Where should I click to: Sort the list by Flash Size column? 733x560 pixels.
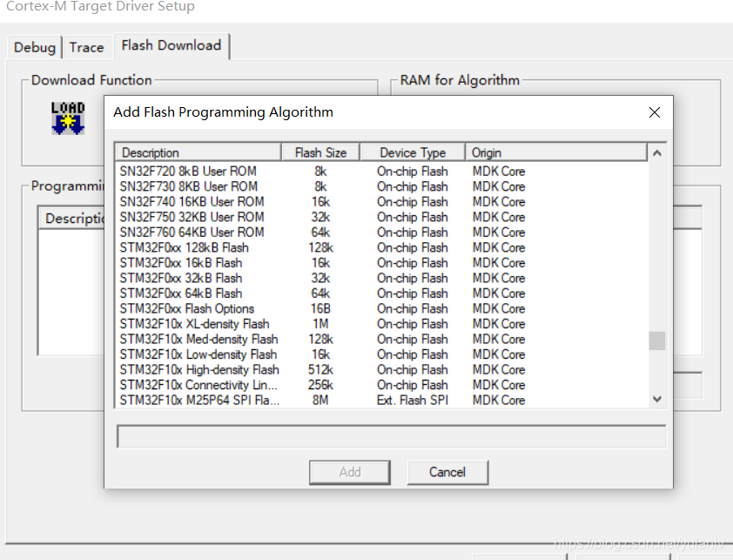click(320, 152)
